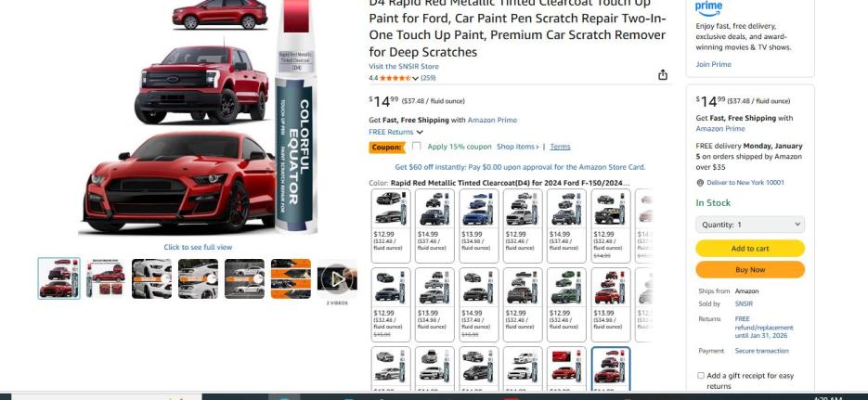Open the Quantity dropdown

750,225
